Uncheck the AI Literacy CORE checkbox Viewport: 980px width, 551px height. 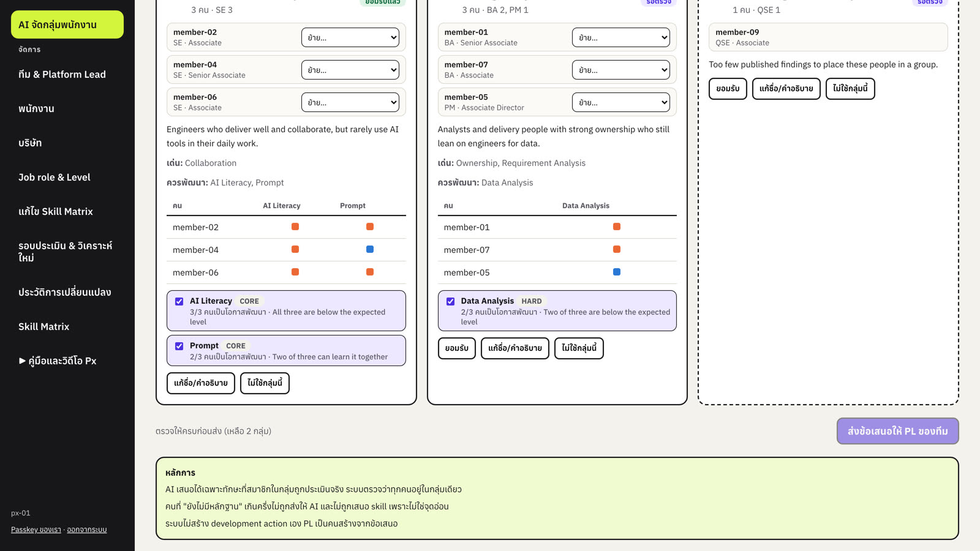click(x=179, y=301)
